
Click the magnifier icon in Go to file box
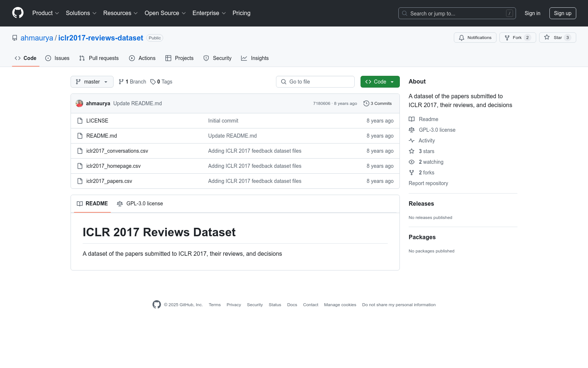284,82
